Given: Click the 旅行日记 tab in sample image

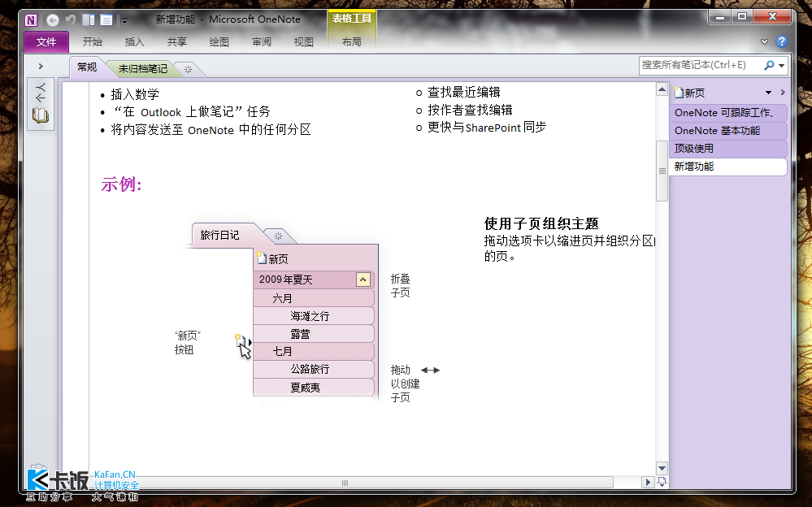Looking at the screenshot, I should coord(219,235).
